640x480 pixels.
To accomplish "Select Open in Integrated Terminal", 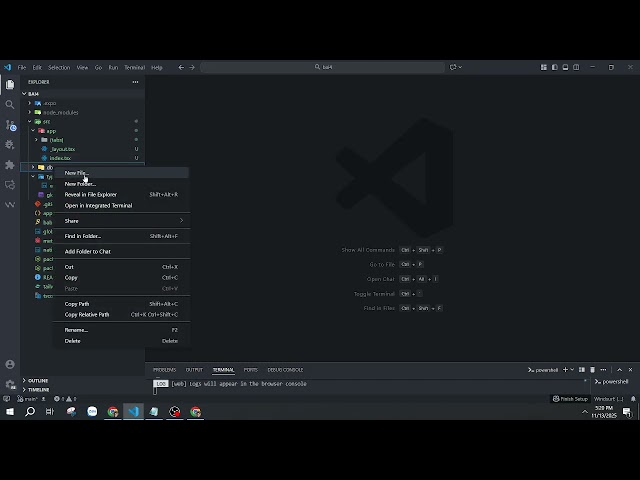I will [121, 206].
